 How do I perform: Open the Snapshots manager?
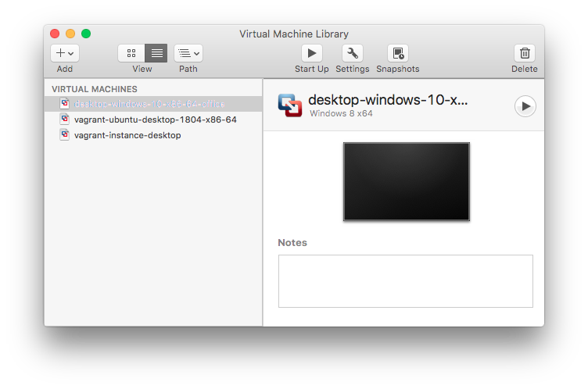(x=398, y=53)
